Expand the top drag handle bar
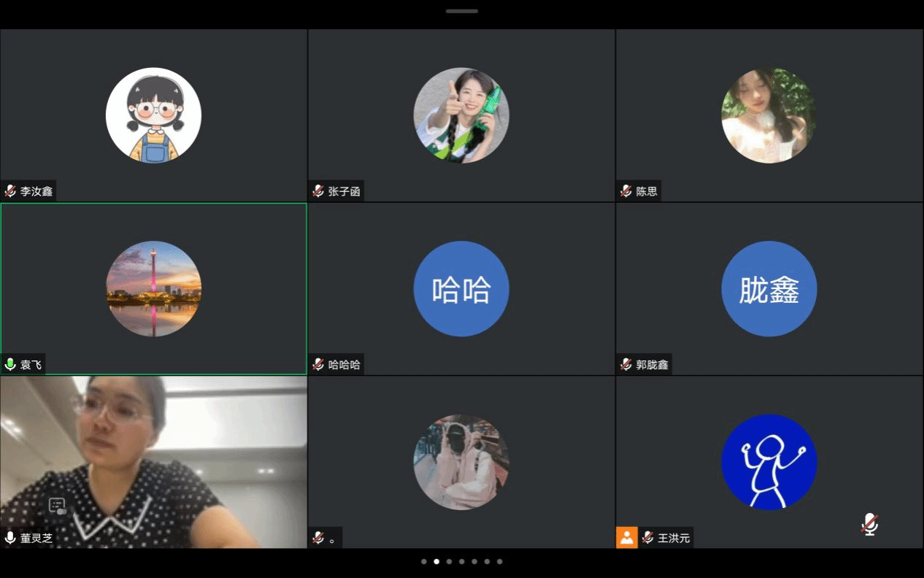This screenshot has width=924, height=578. coord(462,11)
